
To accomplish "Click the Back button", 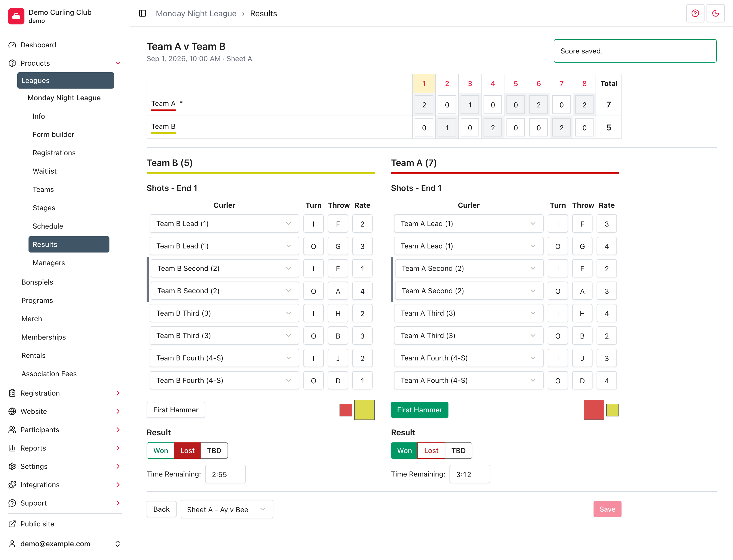I will (161, 509).
